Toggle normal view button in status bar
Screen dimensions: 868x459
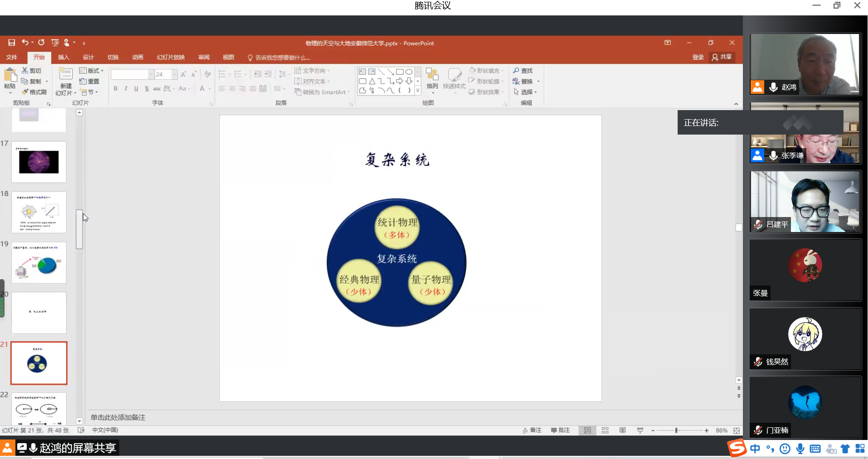tap(587, 430)
